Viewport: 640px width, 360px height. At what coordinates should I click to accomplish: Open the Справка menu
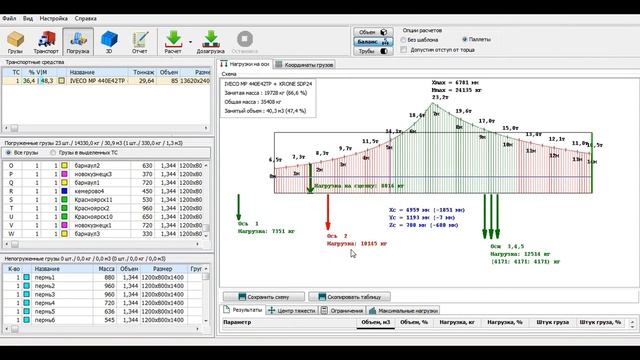pyautogui.click(x=86, y=18)
